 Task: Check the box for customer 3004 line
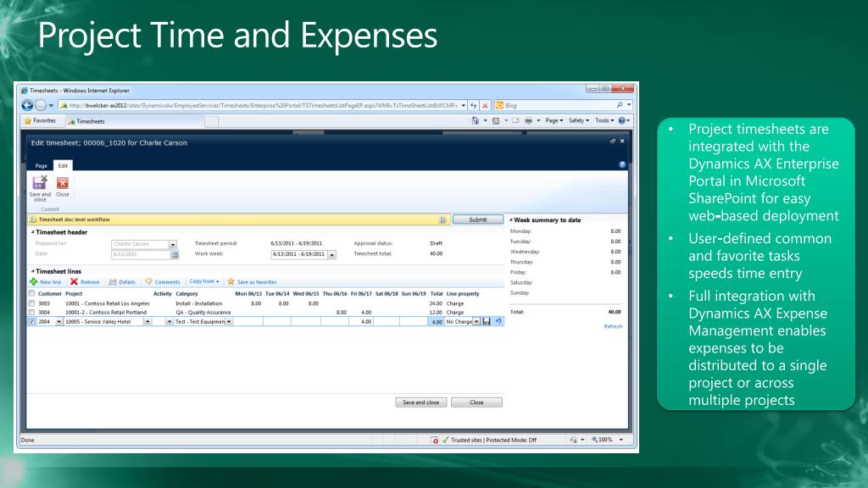coord(31,313)
